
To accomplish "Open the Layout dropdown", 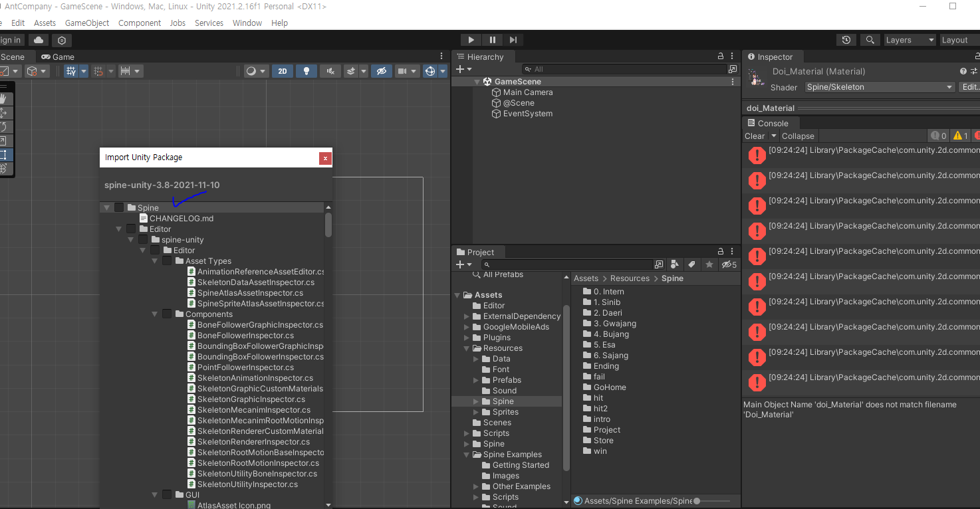I will (959, 40).
